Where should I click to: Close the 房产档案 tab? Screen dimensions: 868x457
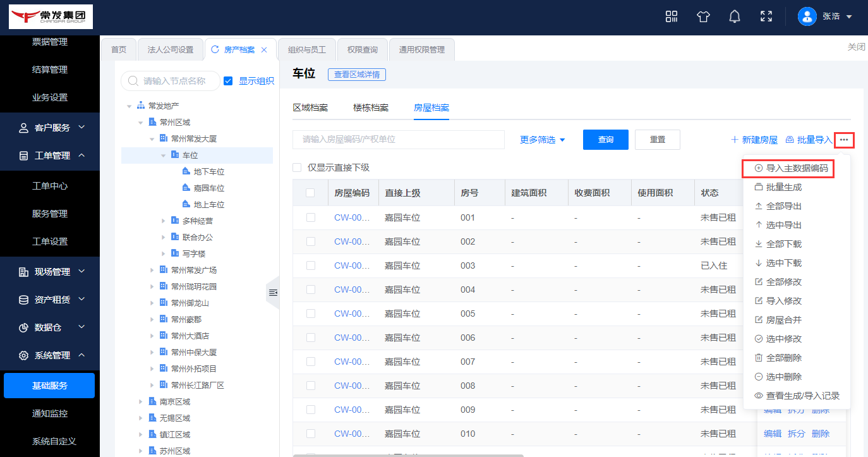pos(264,50)
